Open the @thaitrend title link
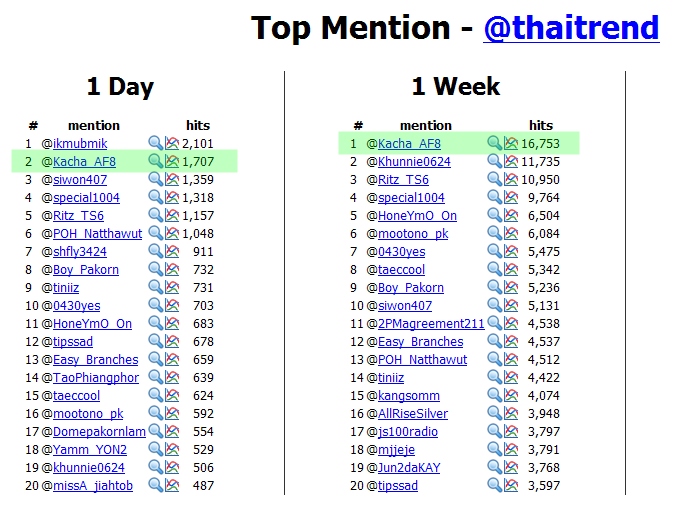Viewport: 686px width, 511px height. tap(571, 28)
